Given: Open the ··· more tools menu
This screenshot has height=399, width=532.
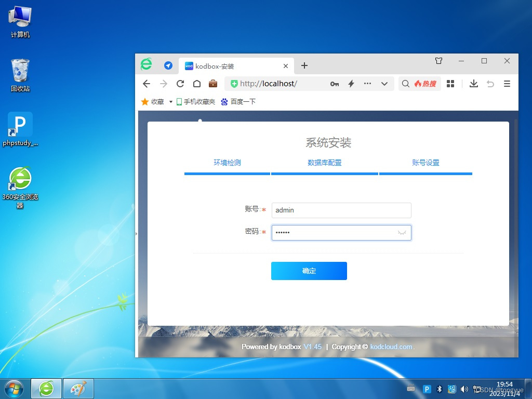Looking at the screenshot, I should point(367,84).
